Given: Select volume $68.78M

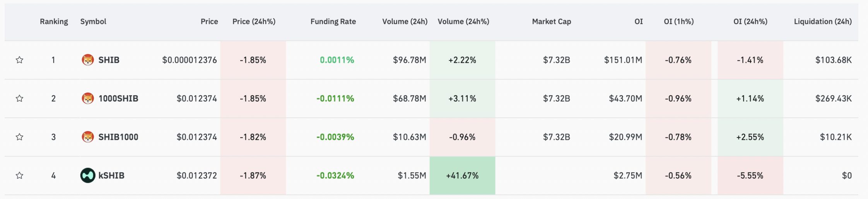Looking at the screenshot, I should [410, 98].
